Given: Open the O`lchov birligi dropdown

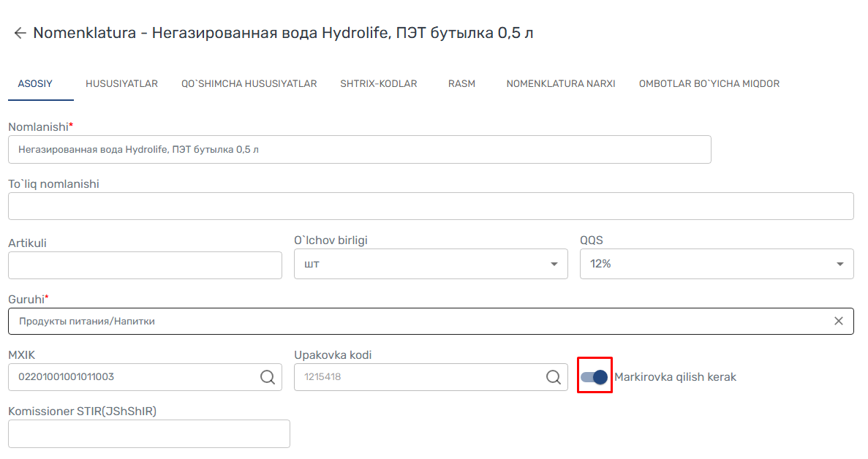Looking at the screenshot, I should [x=431, y=264].
